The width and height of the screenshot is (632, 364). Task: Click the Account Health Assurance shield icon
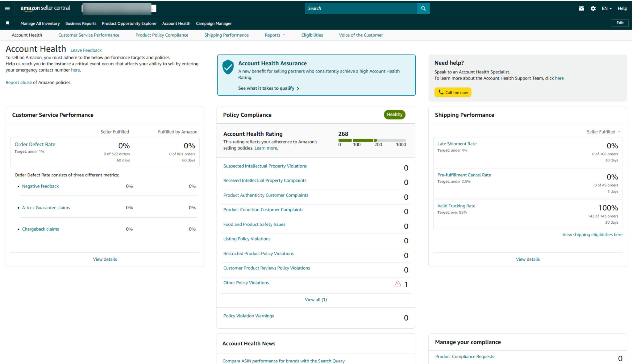coord(228,67)
